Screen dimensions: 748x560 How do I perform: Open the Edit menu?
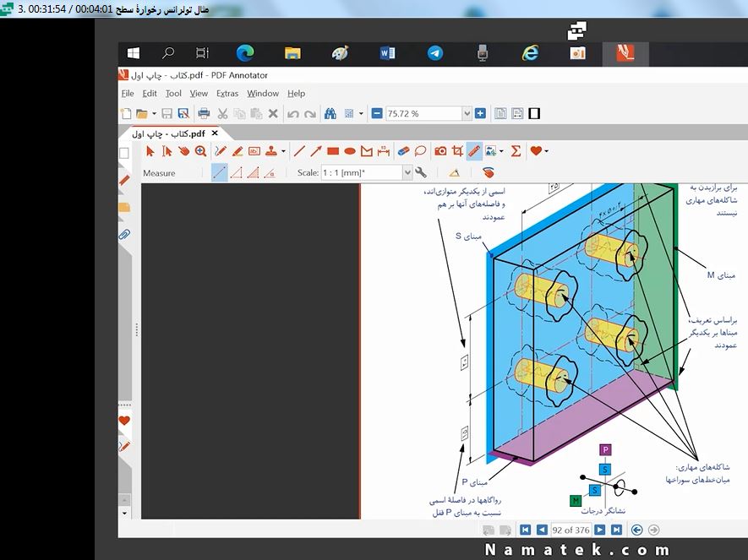pyautogui.click(x=150, y=94)
